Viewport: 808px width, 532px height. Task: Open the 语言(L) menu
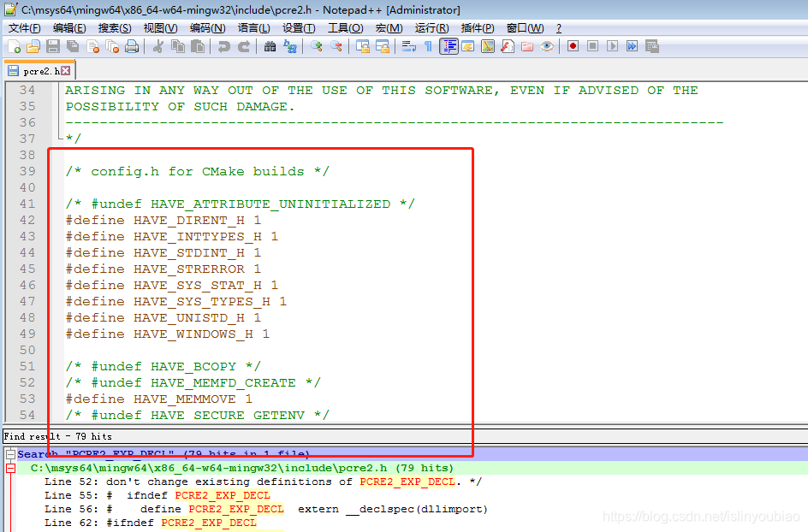click(x=253, y=28)
